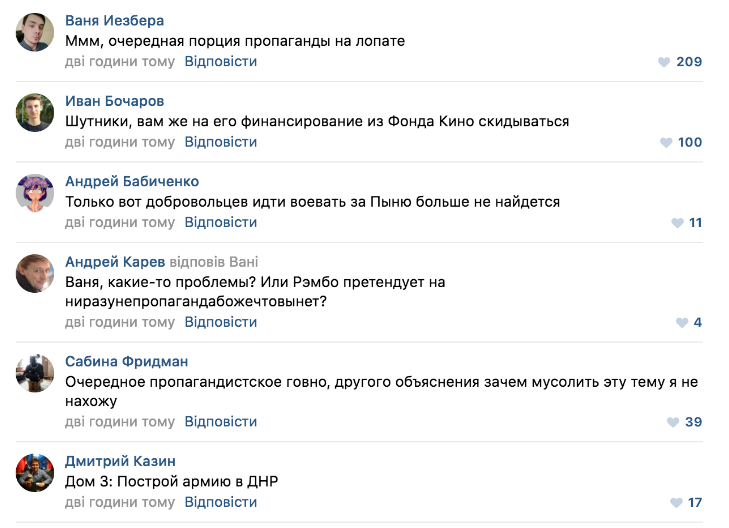Image resolution: width=729 pixels, height=528 pixels.
Task: Open Андрей Бабиченко's profile name link
Action: [132, 181]
